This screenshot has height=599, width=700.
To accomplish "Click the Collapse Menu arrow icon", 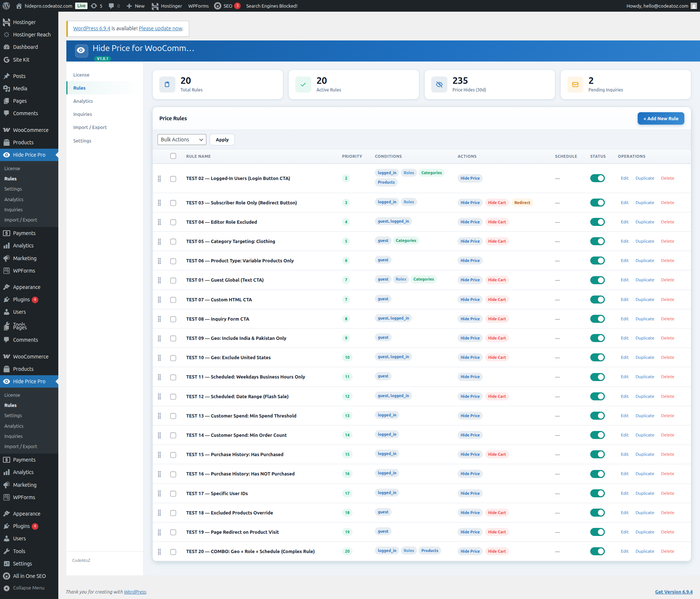I will [7, 588].
